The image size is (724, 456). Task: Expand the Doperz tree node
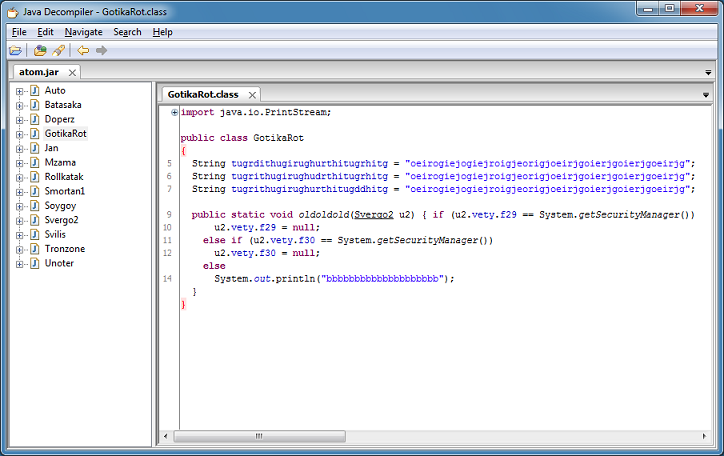tap(19, 120)
